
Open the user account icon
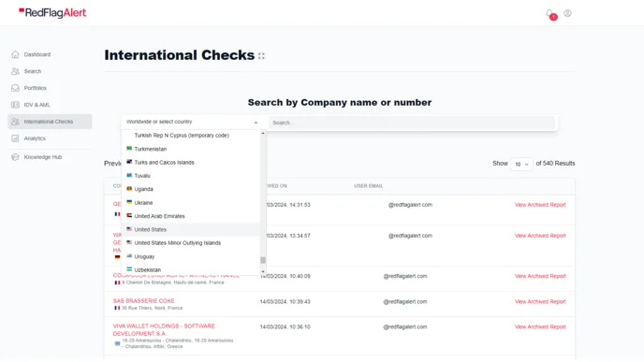tap(567, 13)
